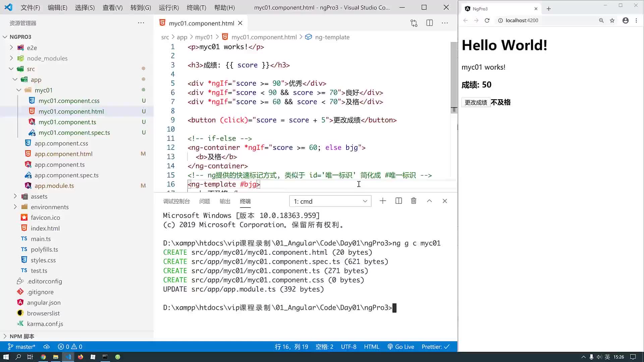Open File Explorer from taskbar
Screen dimensions: 644x362
coord(56,357)
